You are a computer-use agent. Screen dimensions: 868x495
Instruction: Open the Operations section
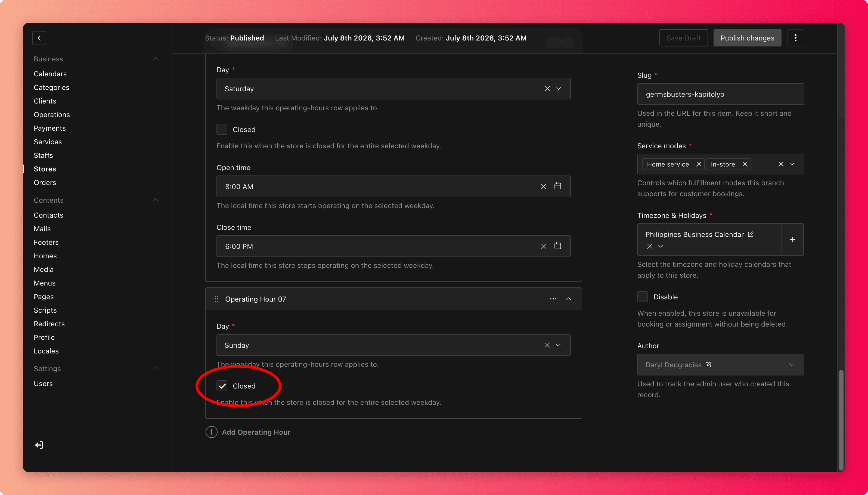coord(52,115)
